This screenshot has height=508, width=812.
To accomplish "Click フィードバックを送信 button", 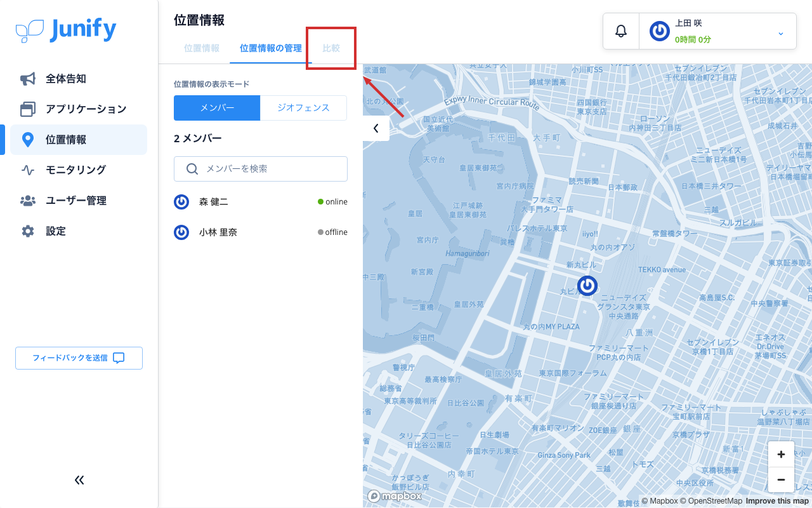I will 79,358.
